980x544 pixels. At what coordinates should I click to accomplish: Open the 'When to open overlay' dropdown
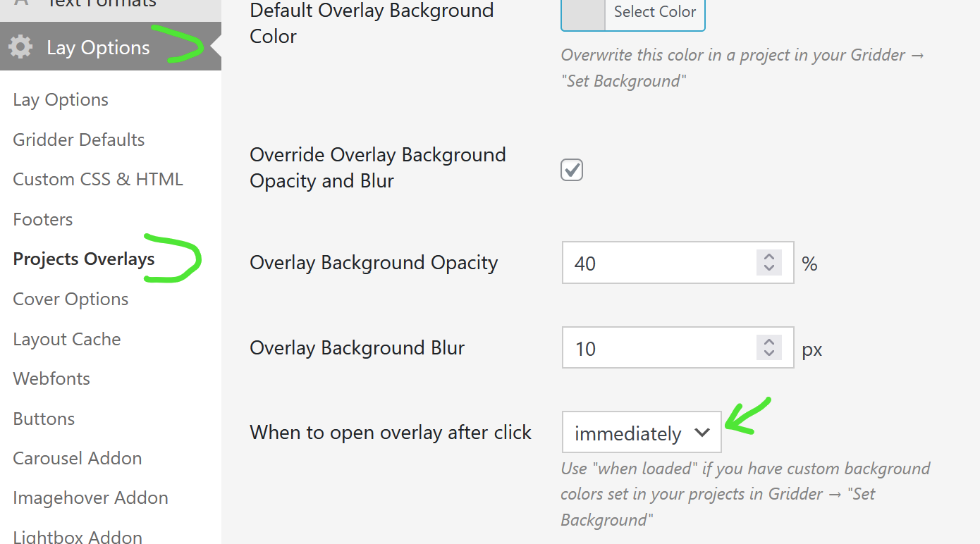pyautogui.click(x=642, y=433)
